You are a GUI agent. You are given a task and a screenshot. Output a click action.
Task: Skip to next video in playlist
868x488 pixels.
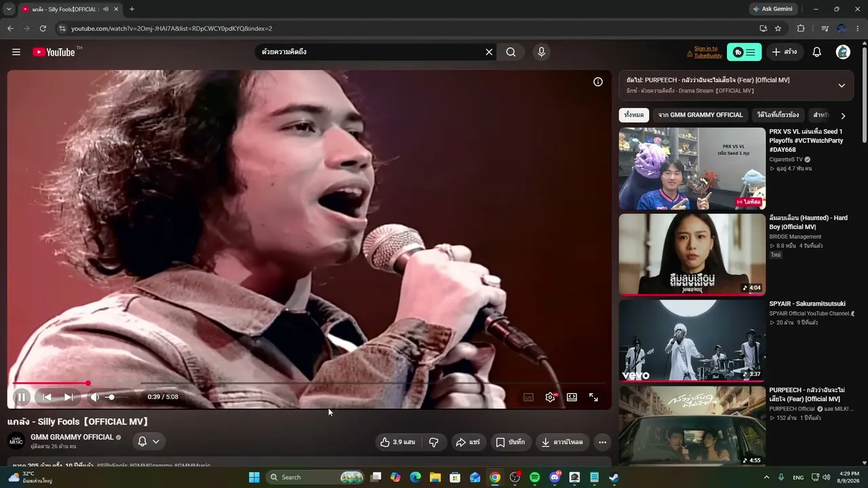[x=68, y=397]
